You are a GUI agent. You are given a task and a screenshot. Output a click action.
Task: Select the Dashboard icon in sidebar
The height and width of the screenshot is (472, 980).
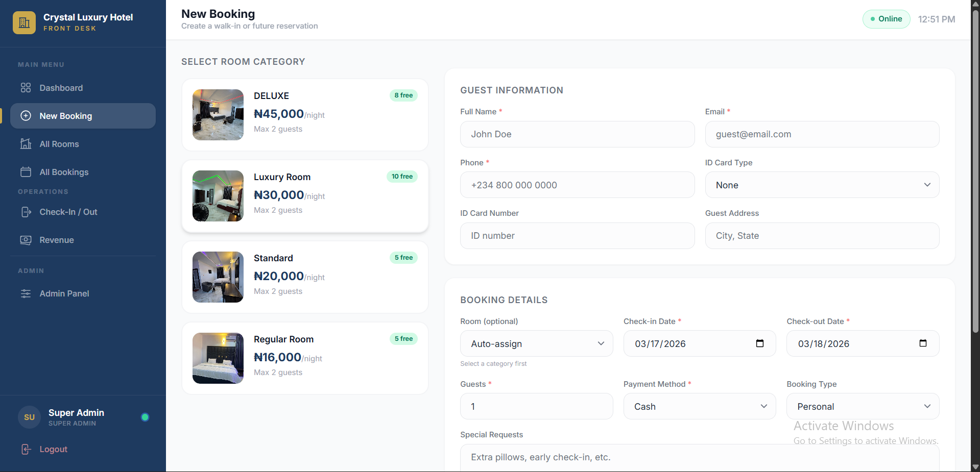pos(26,88)
